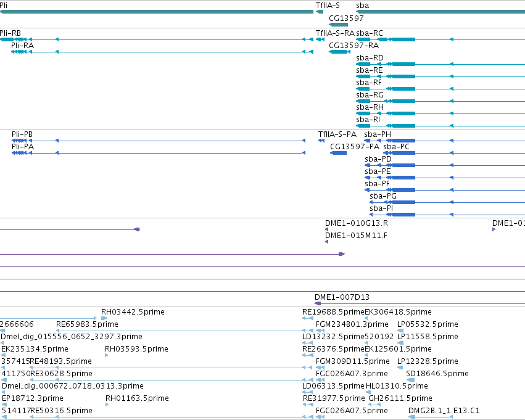
Task: Select transcript Pli-RB
Action: coord(10,33)
